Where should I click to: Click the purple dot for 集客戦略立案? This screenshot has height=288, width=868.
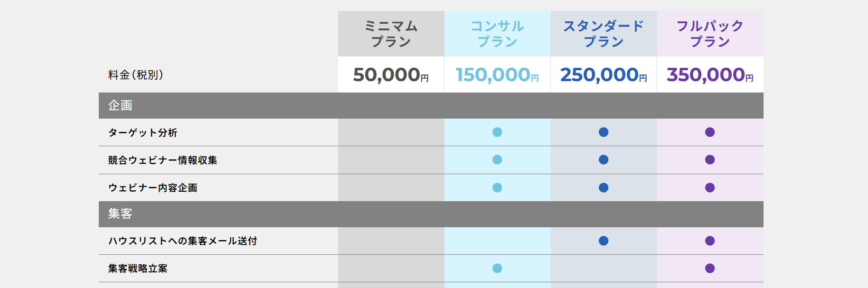(x=710, y=268)
